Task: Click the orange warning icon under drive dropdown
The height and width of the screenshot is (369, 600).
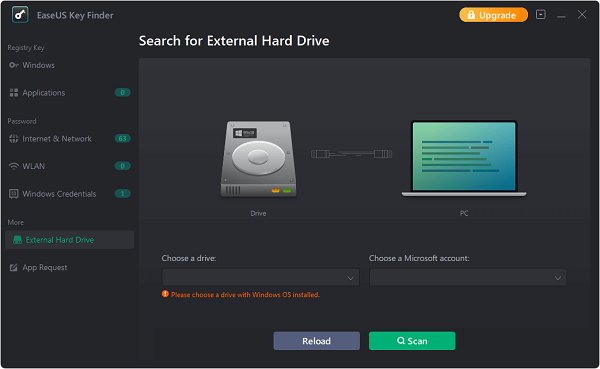Action: coord(165,294)
